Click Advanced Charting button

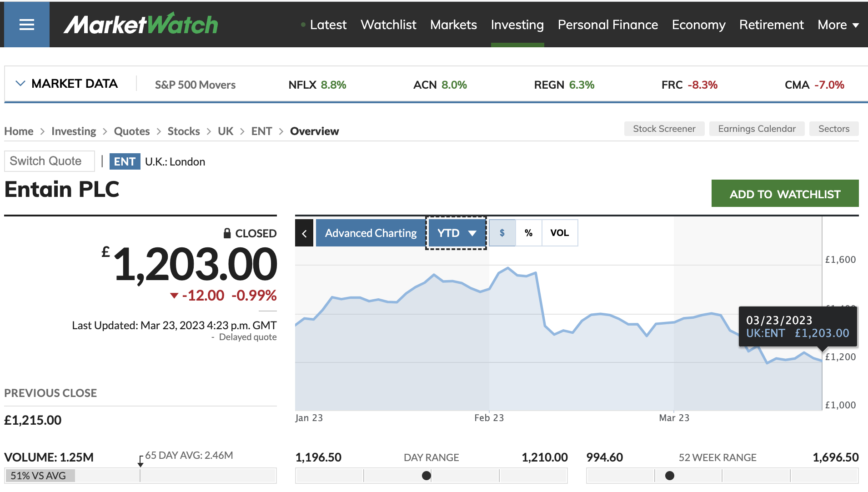tap(371, 233)
